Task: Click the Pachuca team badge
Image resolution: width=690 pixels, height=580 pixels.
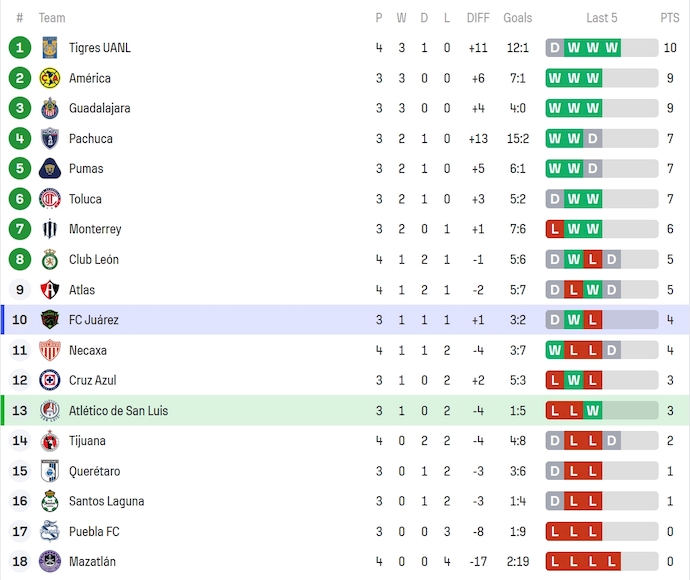Action: click(49, 139)
